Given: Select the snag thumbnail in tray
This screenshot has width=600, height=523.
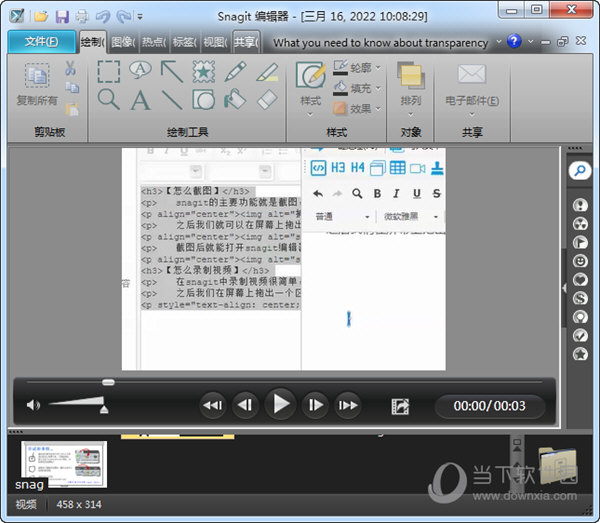Looking at the screenshot, I should click(x=64, y=464).
